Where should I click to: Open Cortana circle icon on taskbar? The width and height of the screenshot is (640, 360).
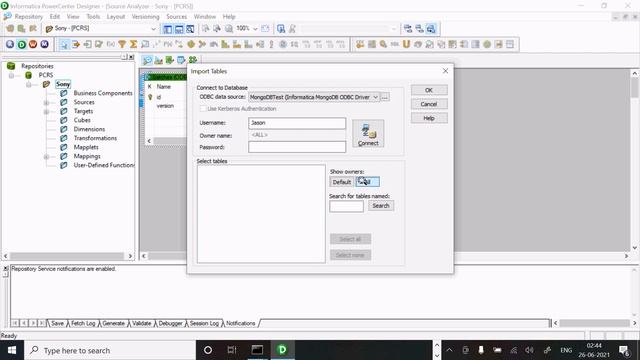pyautogui.click(x=208, y=350)
